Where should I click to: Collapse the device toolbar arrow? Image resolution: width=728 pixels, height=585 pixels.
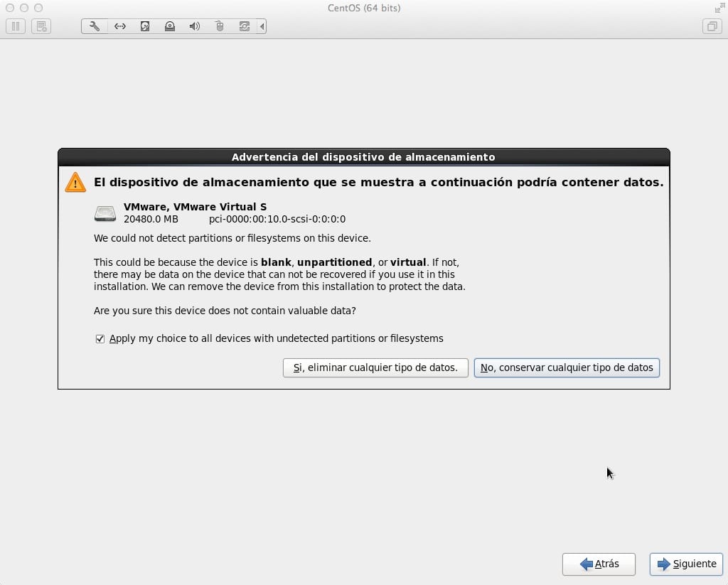(x=262, y=26)
